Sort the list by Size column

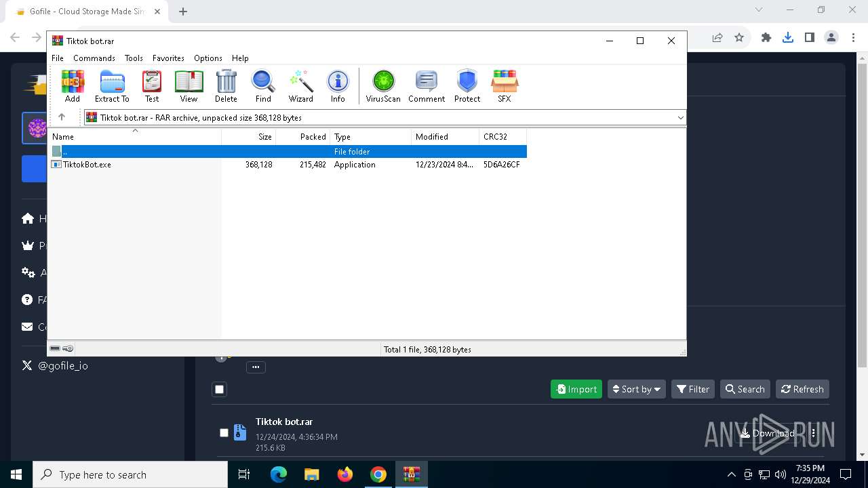249,137
